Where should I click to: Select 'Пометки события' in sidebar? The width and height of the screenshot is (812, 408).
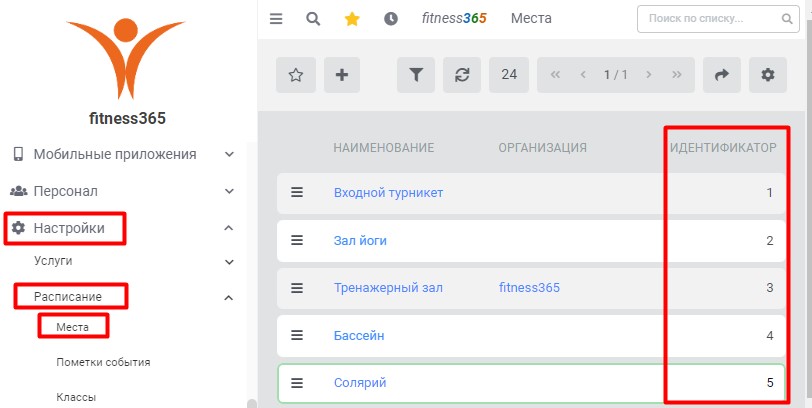[103, 362]
